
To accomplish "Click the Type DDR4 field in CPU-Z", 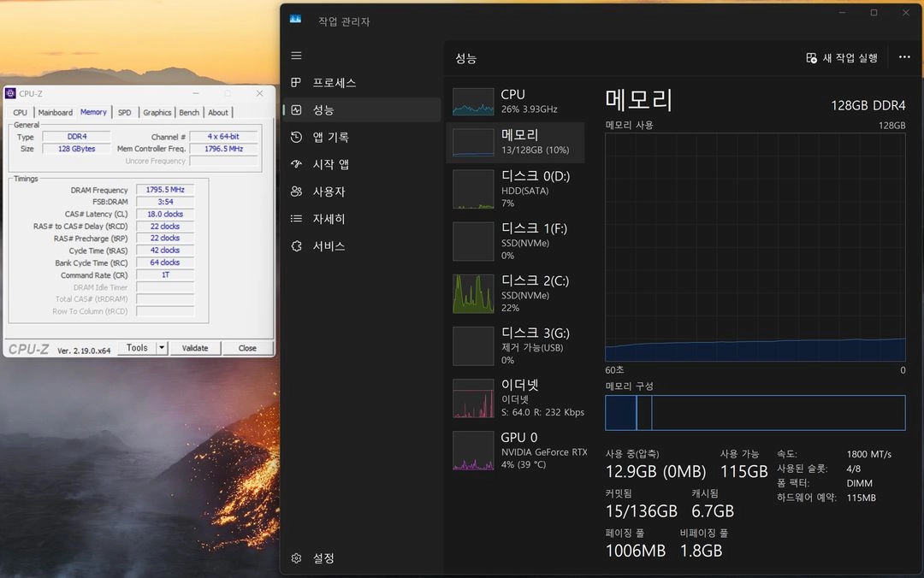I will (x=77, y=136).
